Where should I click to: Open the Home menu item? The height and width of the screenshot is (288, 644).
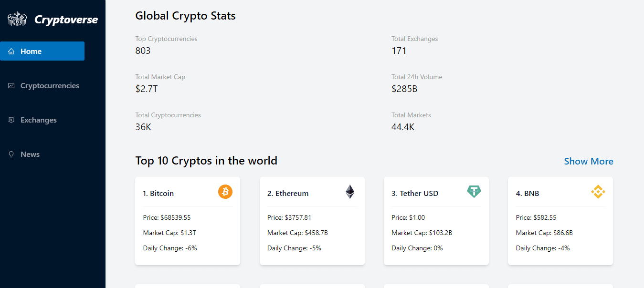(42, 51)
